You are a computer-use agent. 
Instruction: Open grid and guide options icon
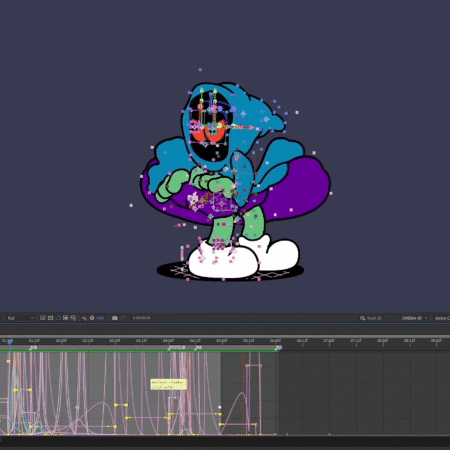73,318
